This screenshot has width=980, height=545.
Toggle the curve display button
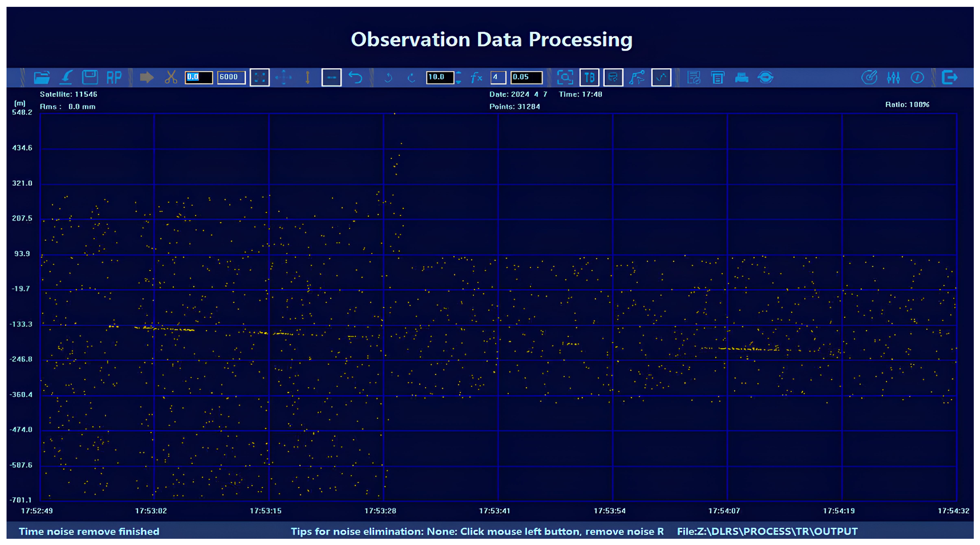click(x=661, y=78)
